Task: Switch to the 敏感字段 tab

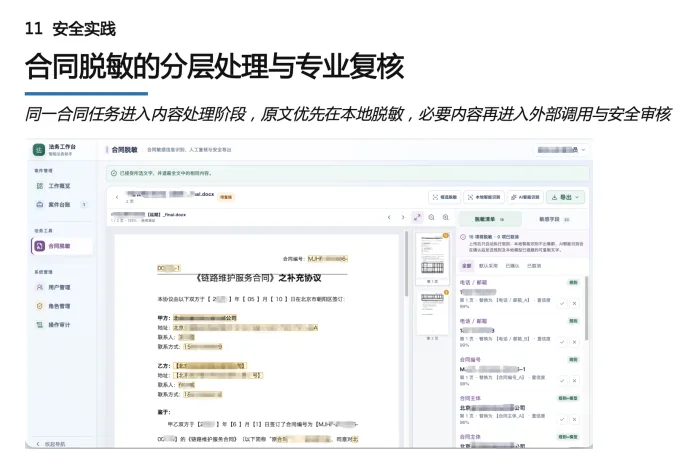Action: click(555, 219)
